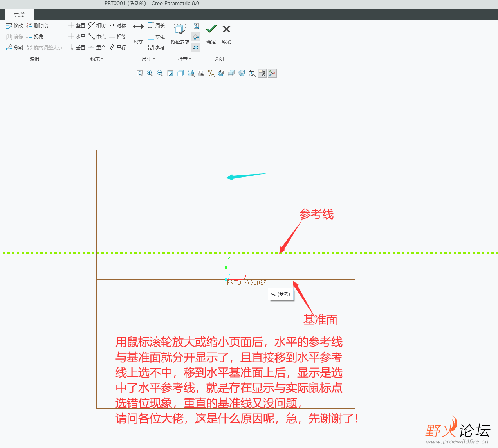Open the display style cube dropdown
This screenshot has height=448, width=498.
180,74
